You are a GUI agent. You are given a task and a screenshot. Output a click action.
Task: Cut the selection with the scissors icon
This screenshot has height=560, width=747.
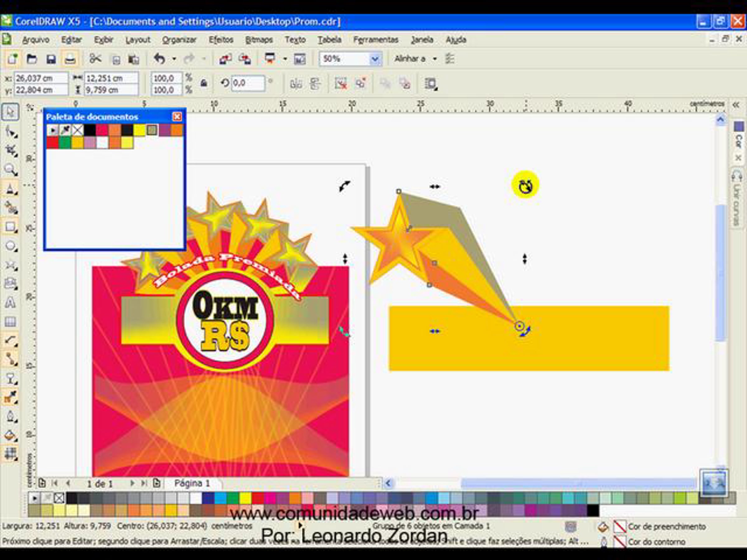[x=95, y=59]
